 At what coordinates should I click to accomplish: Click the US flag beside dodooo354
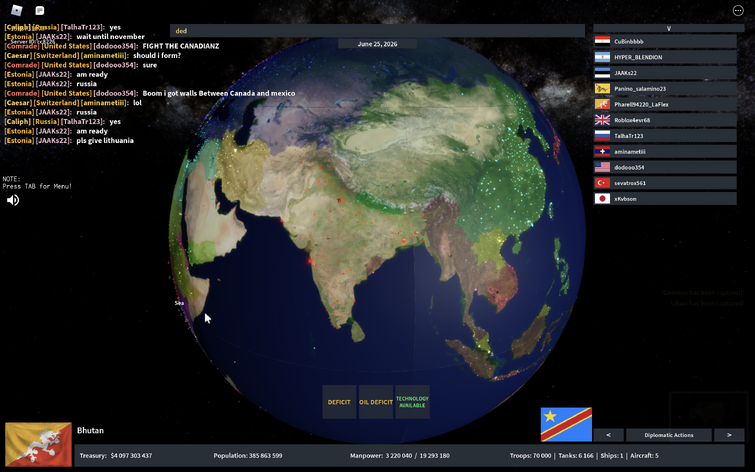pyautogui.click(x=602, y=167)
